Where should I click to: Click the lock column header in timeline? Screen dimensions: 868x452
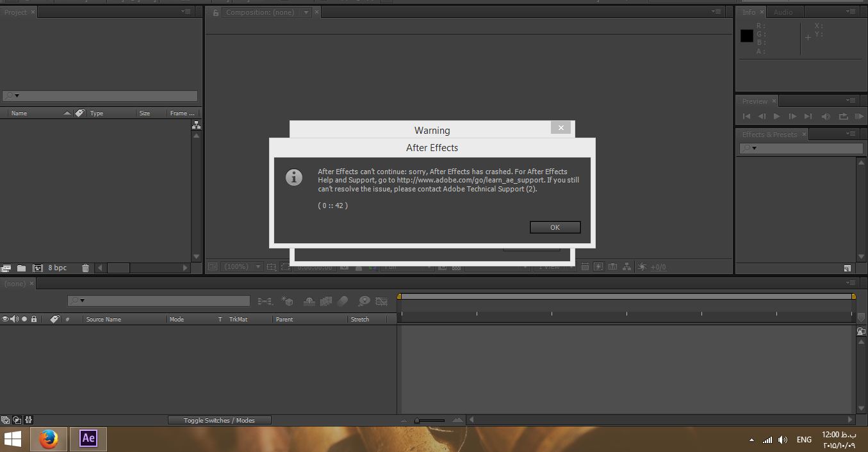[34, 319]
